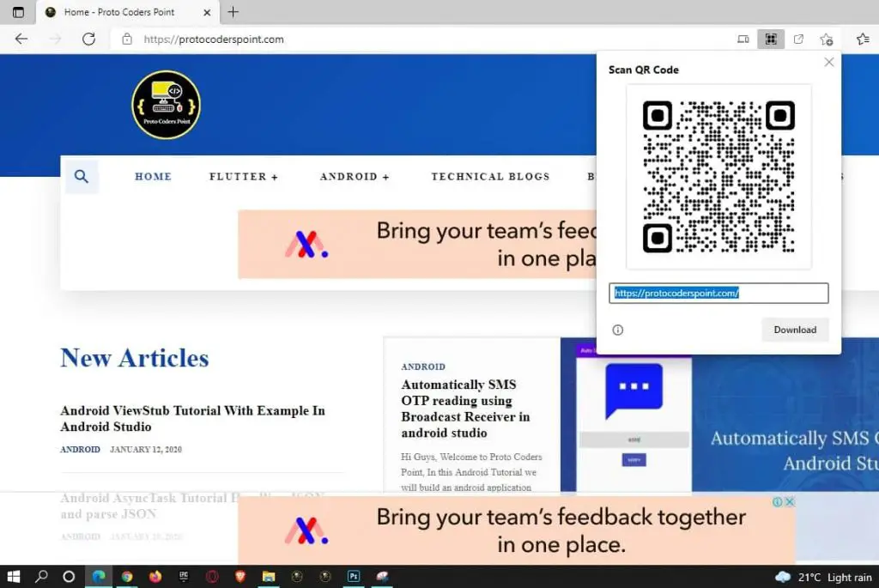Click the browser Forward arrow
Screen dimensions: 879x588
[55, 39]
